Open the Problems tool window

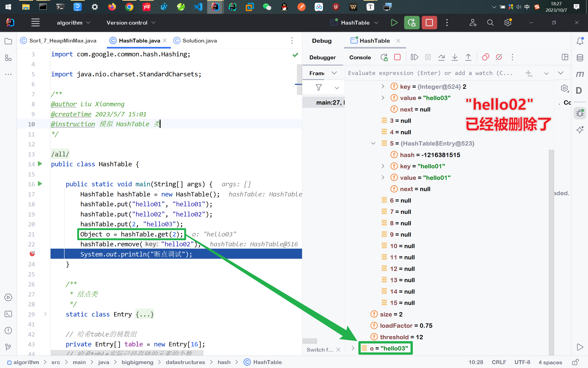pyautogui.click(x=8, y=331)
